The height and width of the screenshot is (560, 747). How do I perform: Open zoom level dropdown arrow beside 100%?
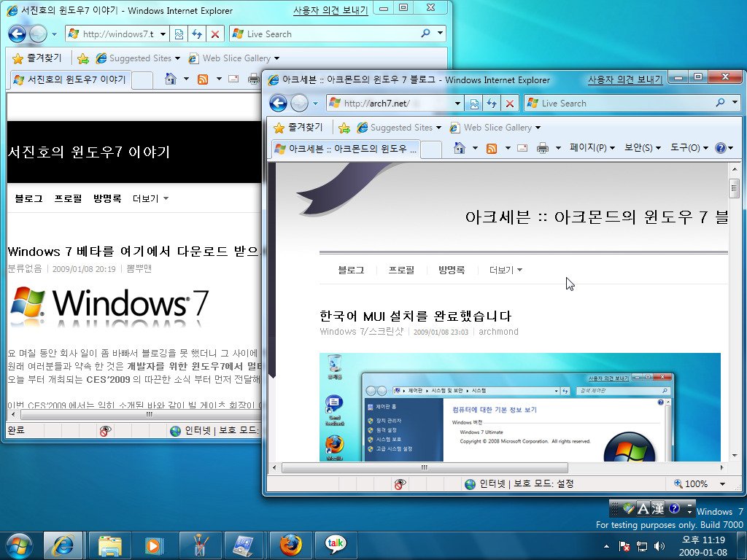point(722,484)
